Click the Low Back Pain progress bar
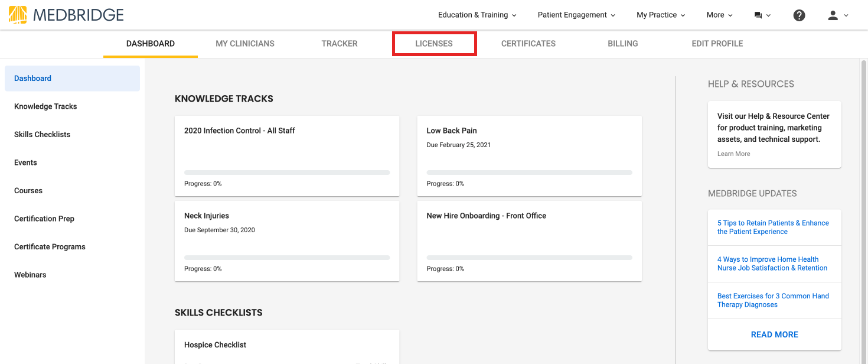 (530, 173)
